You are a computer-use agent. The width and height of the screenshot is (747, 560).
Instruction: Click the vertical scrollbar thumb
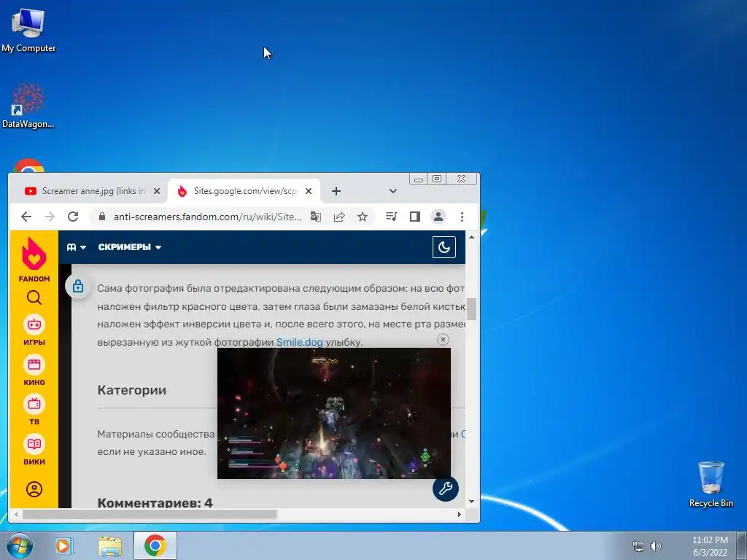pos(472,308)
